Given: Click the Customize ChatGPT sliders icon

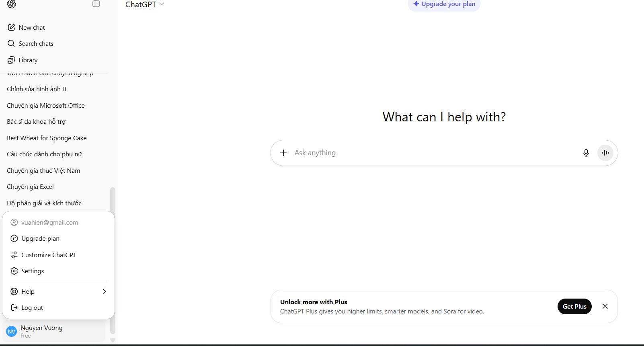Looking at the screenshot, I should point(14,255).
